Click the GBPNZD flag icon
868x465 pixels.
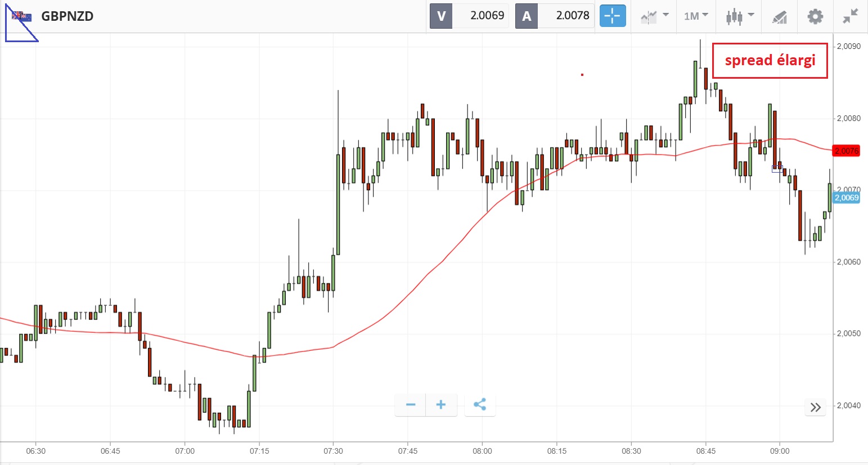click(22, 16)
